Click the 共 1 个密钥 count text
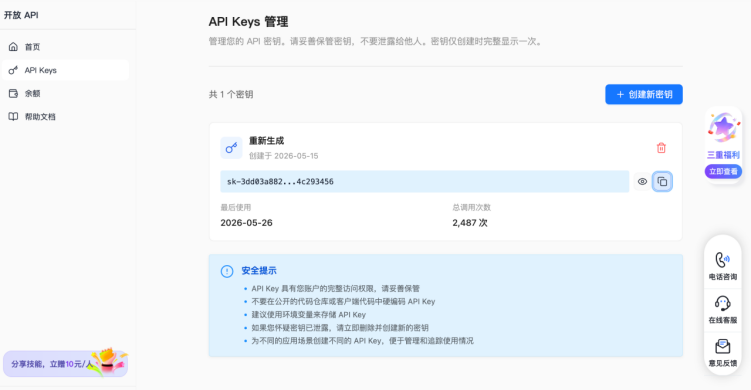 (231, 94)
